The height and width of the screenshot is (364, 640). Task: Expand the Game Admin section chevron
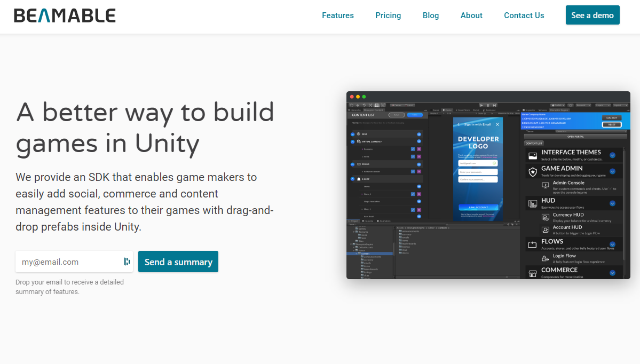click(612, 171)
